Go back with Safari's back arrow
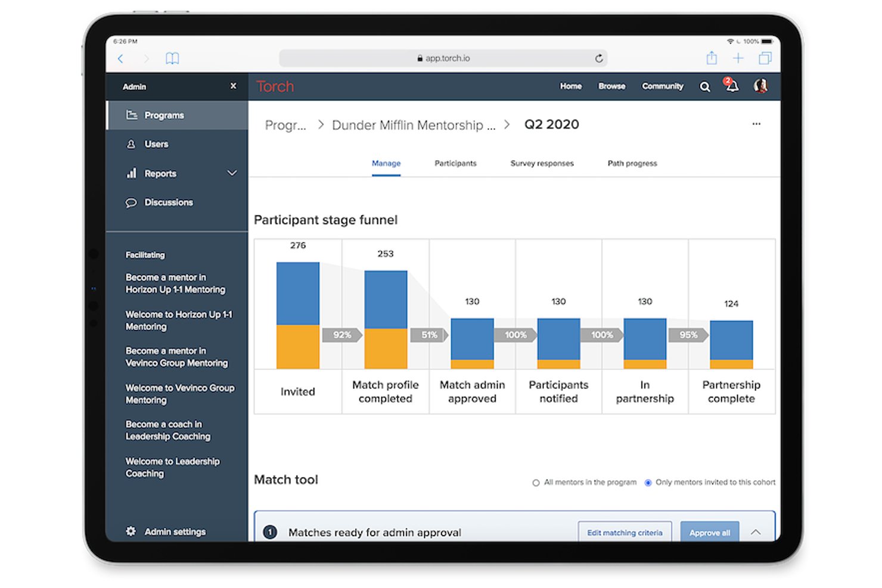 click(121, 58)
